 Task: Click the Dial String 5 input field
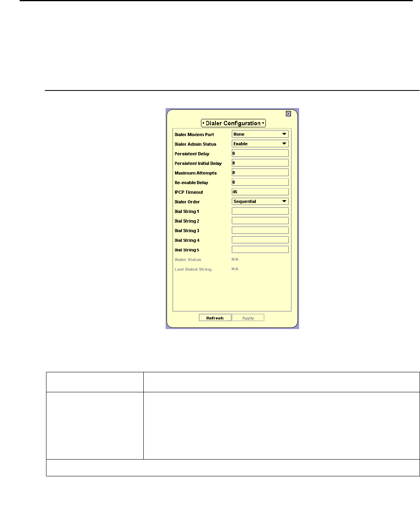[x=260, y=249]
